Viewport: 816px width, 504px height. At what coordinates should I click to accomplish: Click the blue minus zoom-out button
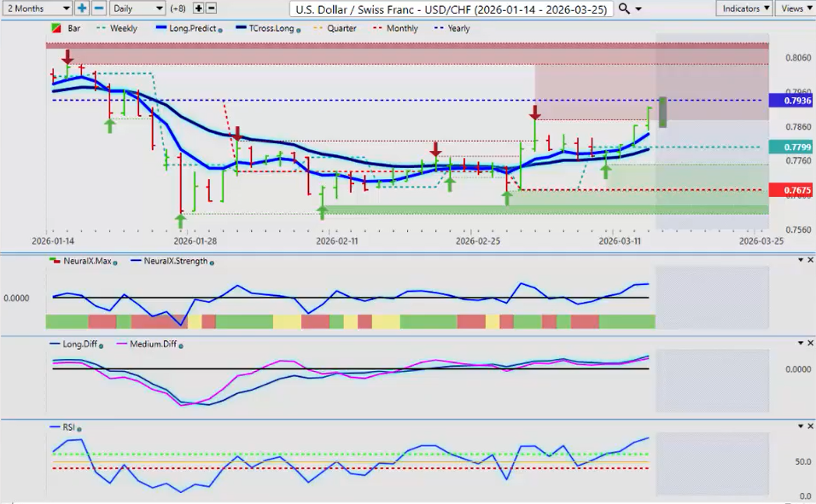[98, 8]
